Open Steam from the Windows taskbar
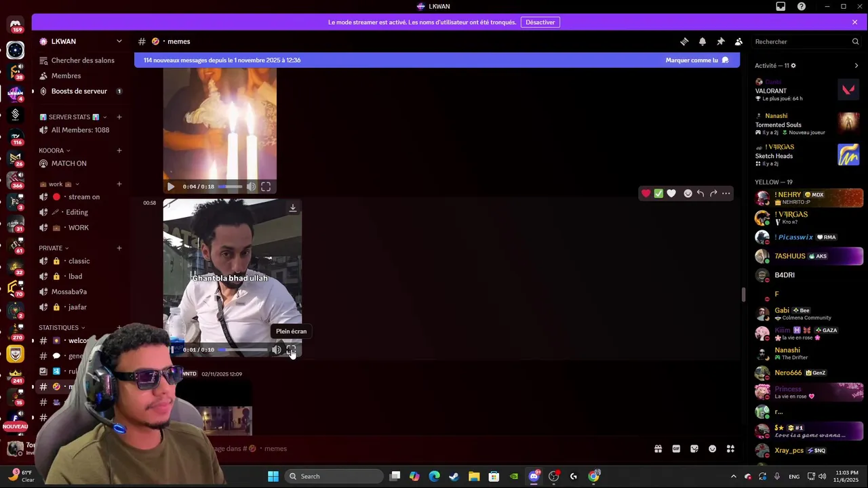This screenshot has width=868, height=488. [x=454, y=476]
